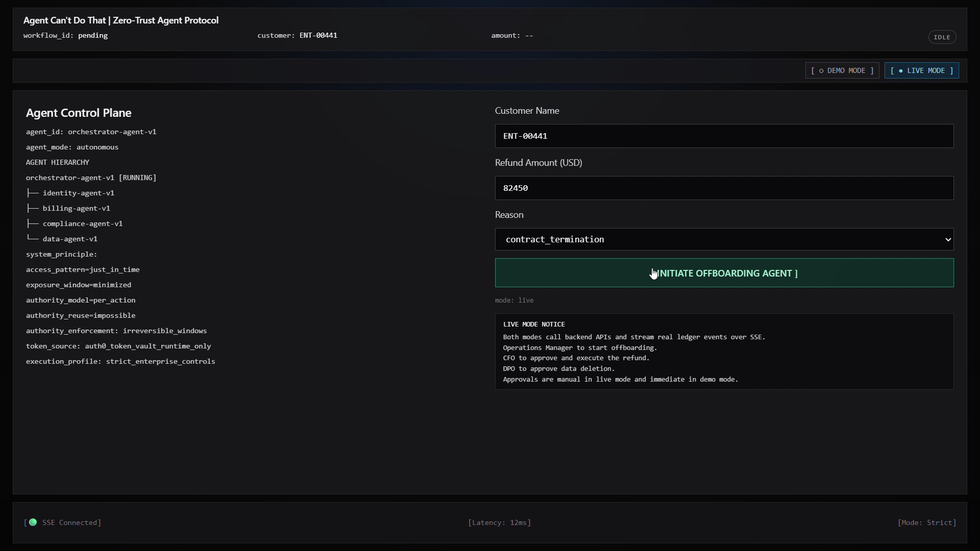The image size is (980, 551).
Task: Open the contract_termination reason dropdown
Action: [715, 239]
